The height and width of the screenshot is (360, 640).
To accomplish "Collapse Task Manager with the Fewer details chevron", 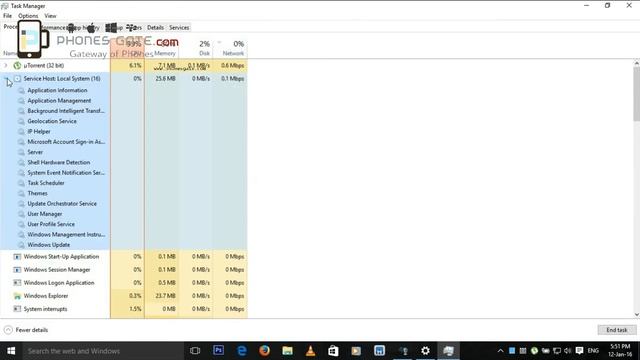I will (8, 330).
